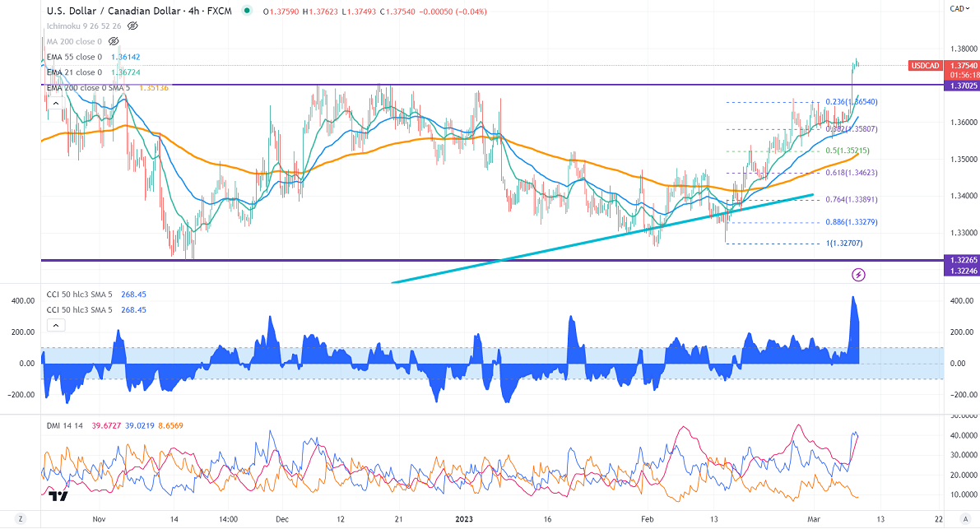Select the EMA 21 indicator legend

click(73, 72)
